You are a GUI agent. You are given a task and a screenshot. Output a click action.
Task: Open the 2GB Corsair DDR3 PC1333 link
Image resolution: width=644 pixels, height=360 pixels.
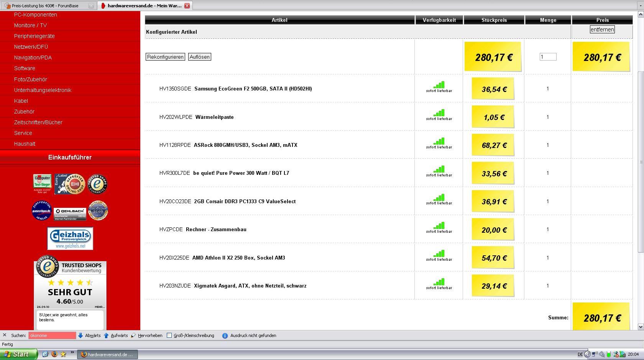(x=245, y=201)
